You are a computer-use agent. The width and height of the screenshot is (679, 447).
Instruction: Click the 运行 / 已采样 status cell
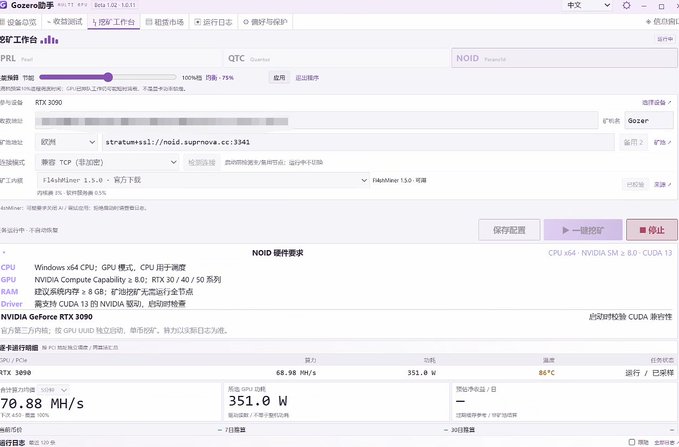(x=650, y=372)
